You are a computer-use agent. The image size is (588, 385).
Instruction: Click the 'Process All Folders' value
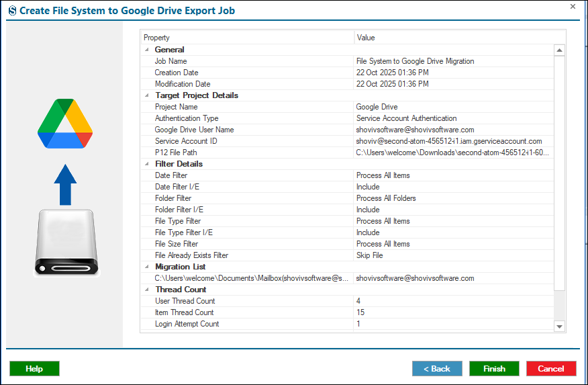[x=386, y=198]
